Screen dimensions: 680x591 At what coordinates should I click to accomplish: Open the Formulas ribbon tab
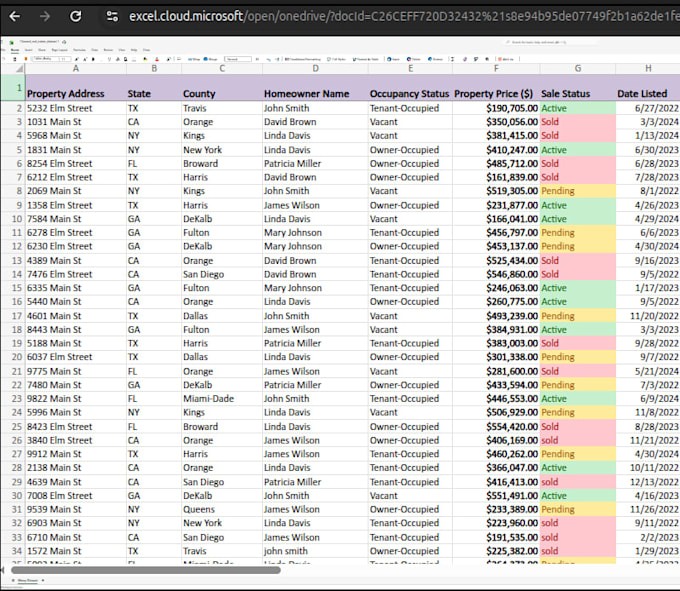[79, 50]
